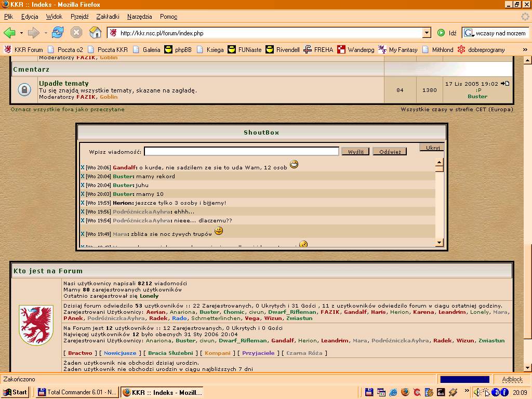
Task: Open the Wanderpg bookmark
Action: coord(355,50)
